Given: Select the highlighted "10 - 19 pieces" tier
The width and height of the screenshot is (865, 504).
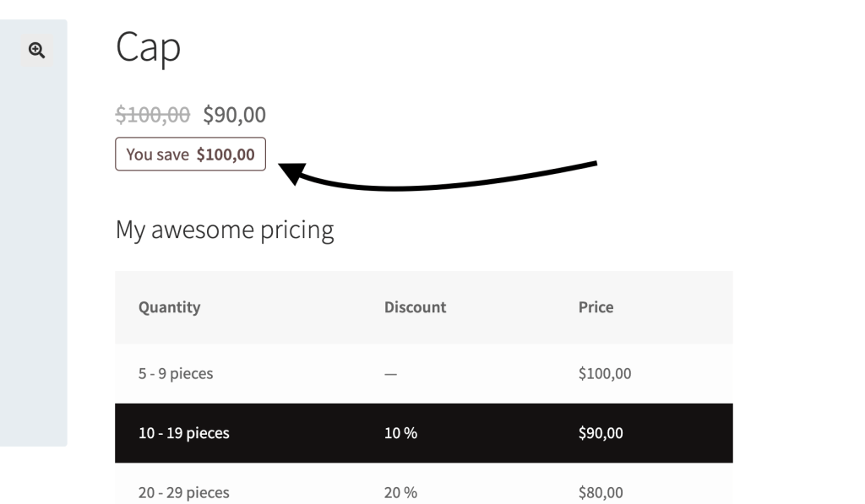Looking at the screenshot, I should click(184, 434).
